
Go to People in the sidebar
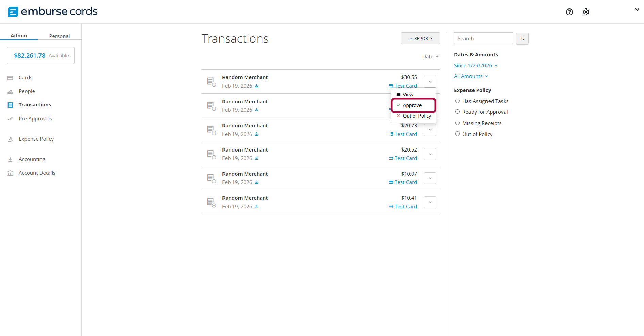[x=27, y=91]
